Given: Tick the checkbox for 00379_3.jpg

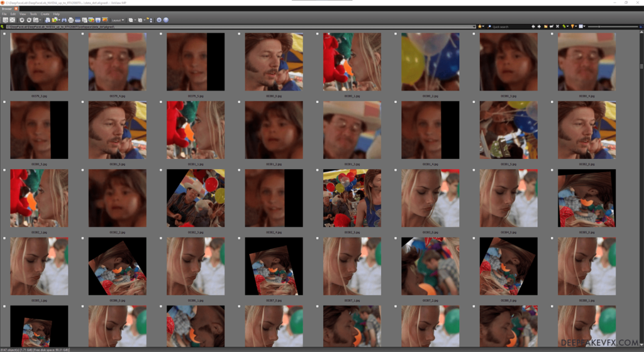Looking at the screenshot, I should point(4,34).
